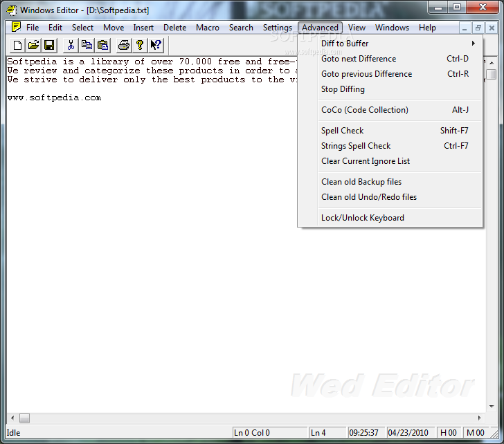504x444 pixels.
Task: Click the Print icon in the toolbar
Action: pos(124,45)
